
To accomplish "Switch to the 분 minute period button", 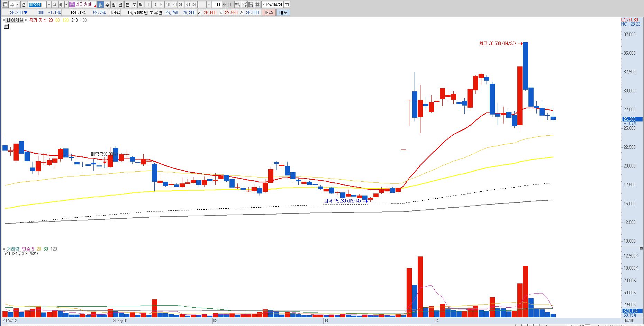I will pyautogui.click(x=127, y=4).
